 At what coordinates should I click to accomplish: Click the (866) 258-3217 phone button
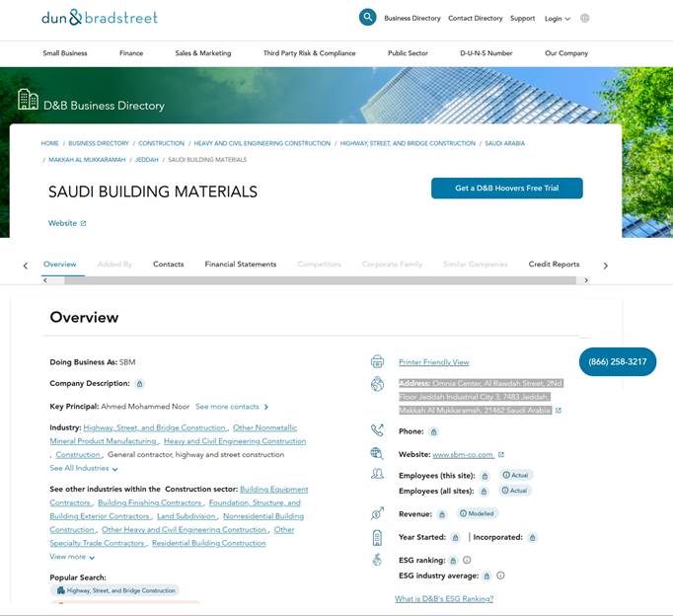618,361
